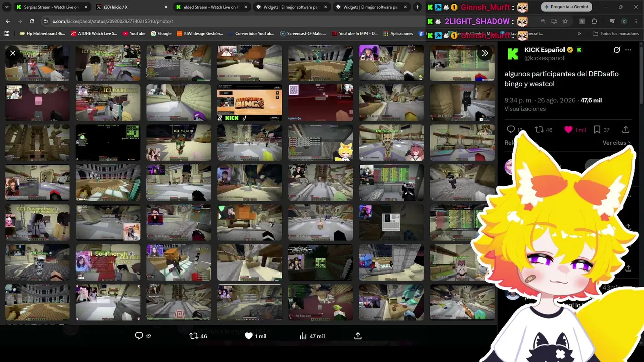Click the zoom magnifier icon in the address bar
The image size is (644, 362).
tap(543, 21)
